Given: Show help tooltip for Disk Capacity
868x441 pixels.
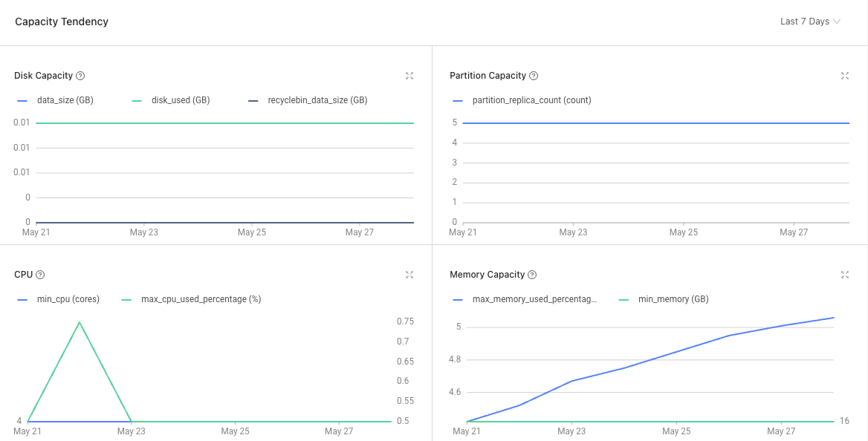Looking at the screenshot, I should pos(80,76).
